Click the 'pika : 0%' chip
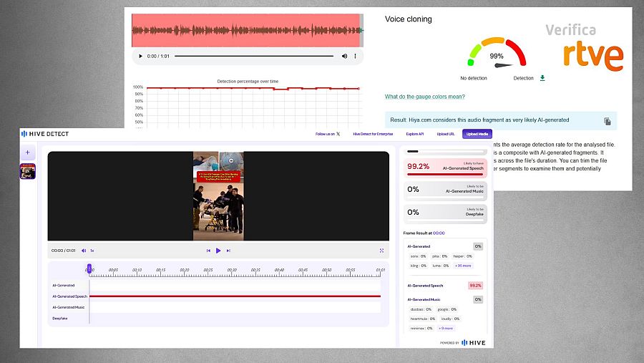Viewport: 644px width, 363px height. coord(439,256)
